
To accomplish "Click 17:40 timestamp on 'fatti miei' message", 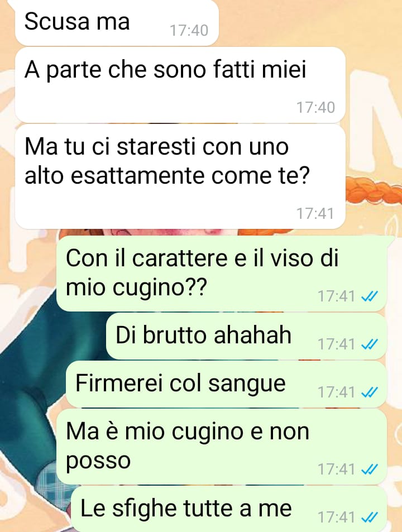I will click(x=315, y=108).
